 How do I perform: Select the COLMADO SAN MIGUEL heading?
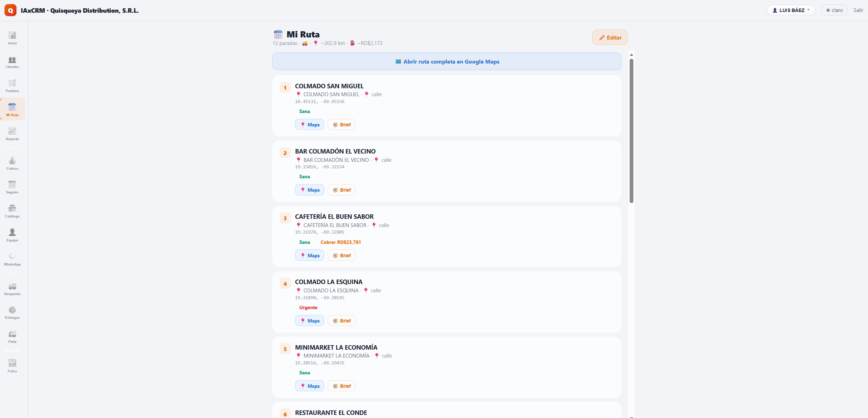329,86
